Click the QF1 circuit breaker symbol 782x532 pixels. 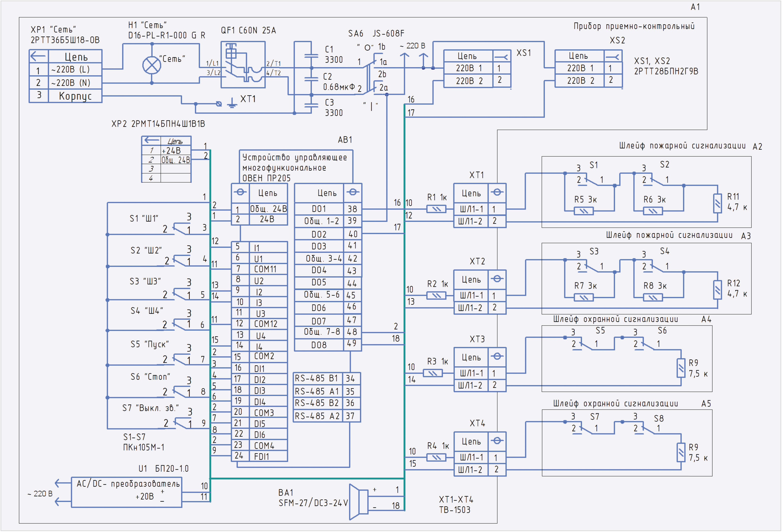pos(243,65)
